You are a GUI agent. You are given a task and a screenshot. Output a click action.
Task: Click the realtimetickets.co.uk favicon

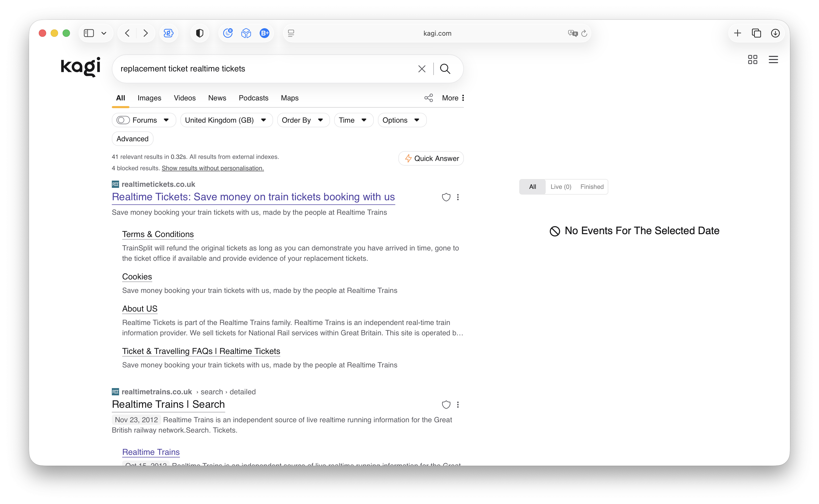pyautogui.click(x=115, y=184)
